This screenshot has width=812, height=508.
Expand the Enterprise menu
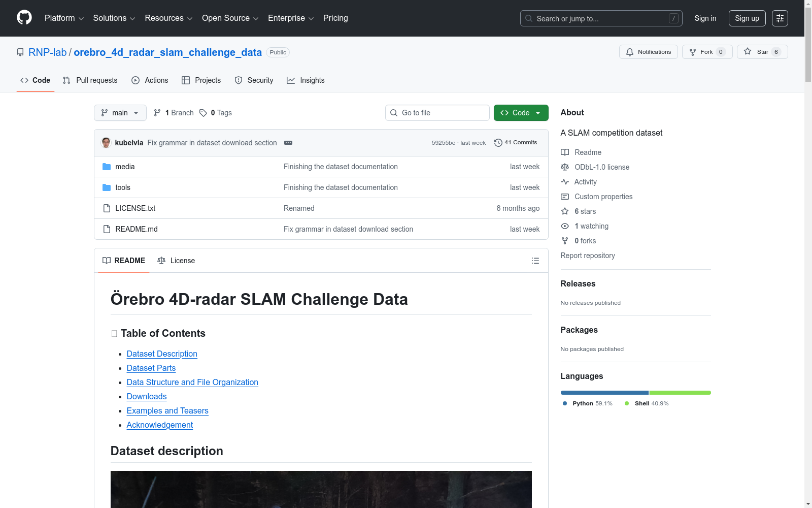291,18
